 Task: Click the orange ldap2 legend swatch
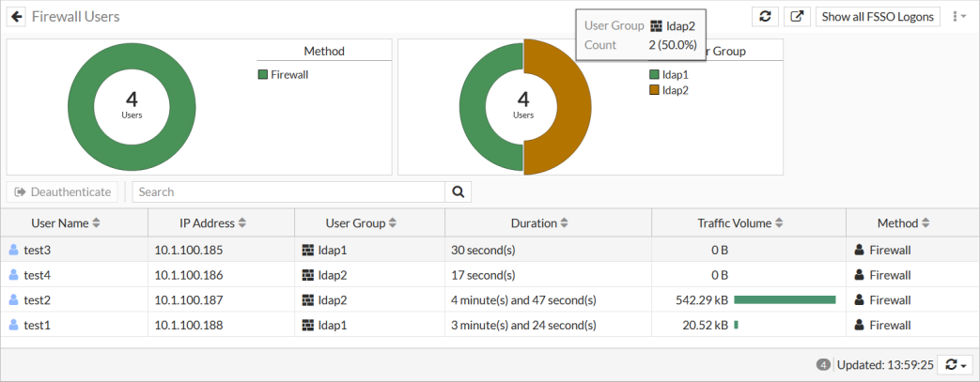(x=654, y=90)
